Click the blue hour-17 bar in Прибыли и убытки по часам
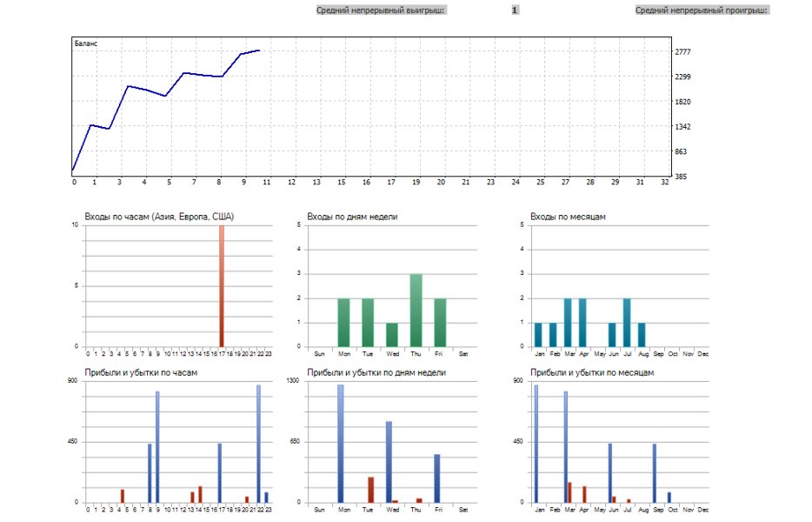Viewport: 812px width, 522px height. (220, 473)
